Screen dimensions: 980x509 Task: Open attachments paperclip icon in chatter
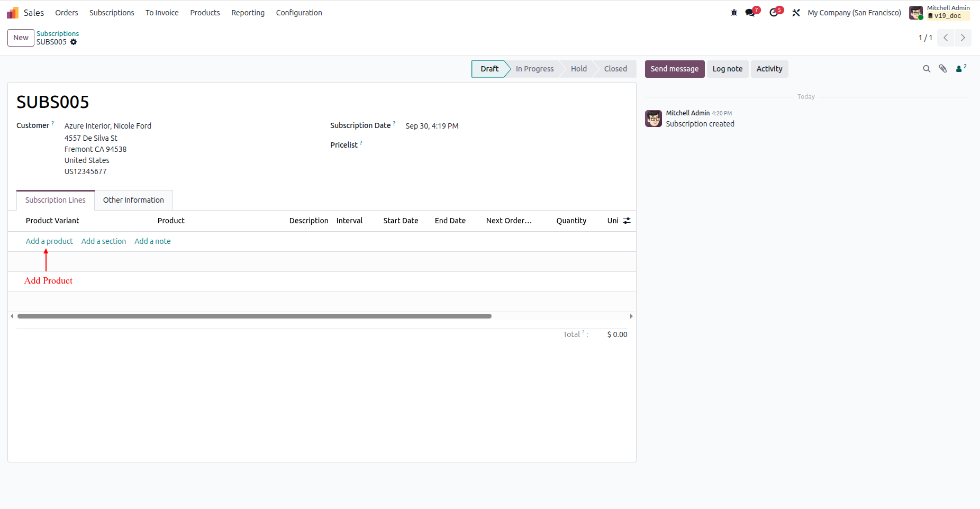[x=943, y=69]
